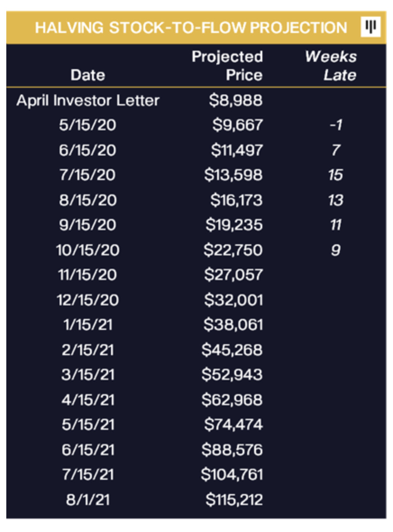Click the 4/15/21 date cell
Image resolution: width=393 pixels, height=532 pixels.
[x=87, y=400]
